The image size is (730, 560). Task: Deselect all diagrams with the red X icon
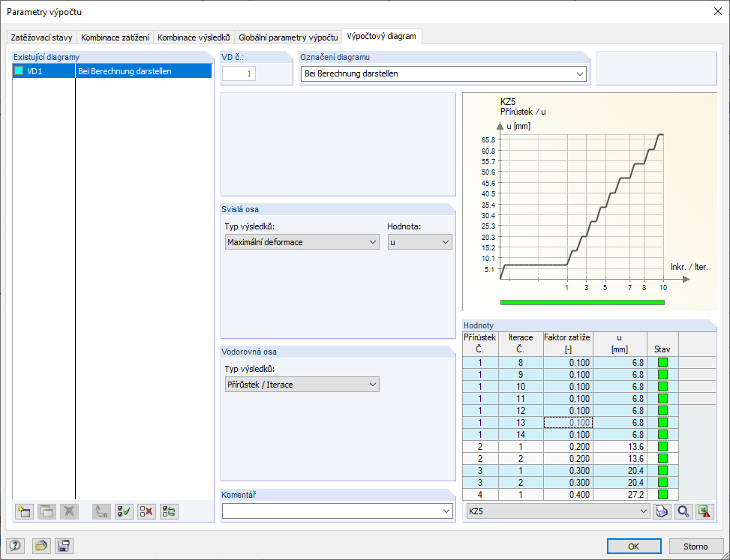pyautogui.click(x=146, y=511)
